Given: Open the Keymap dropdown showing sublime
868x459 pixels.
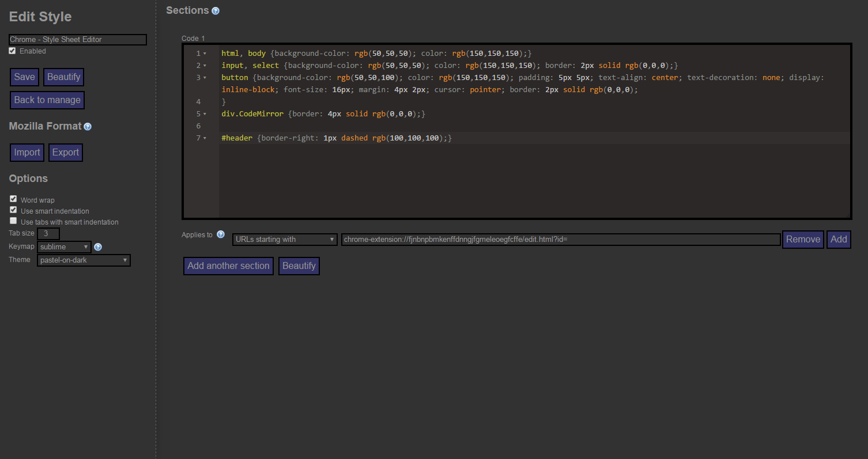Looking at the screenshot, I should 63,246.
